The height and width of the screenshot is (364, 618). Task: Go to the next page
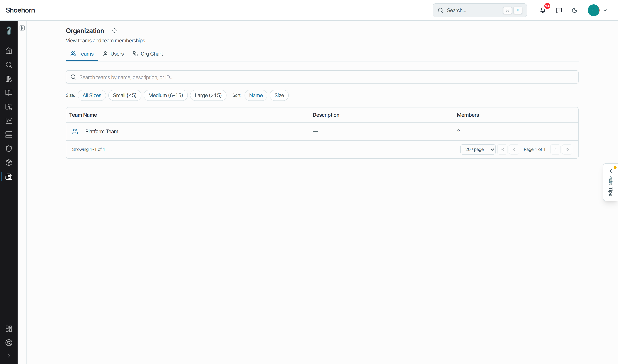[555, 149]
